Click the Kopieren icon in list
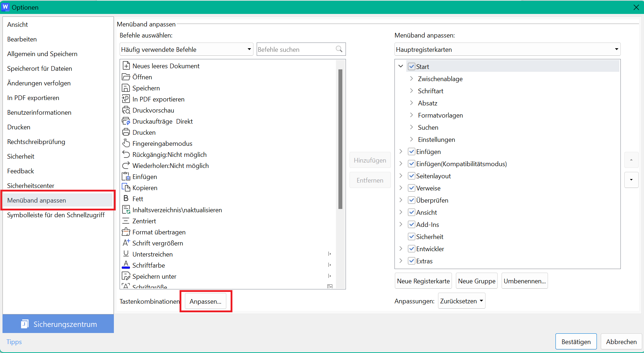644x353 pixels. point(126,188)
